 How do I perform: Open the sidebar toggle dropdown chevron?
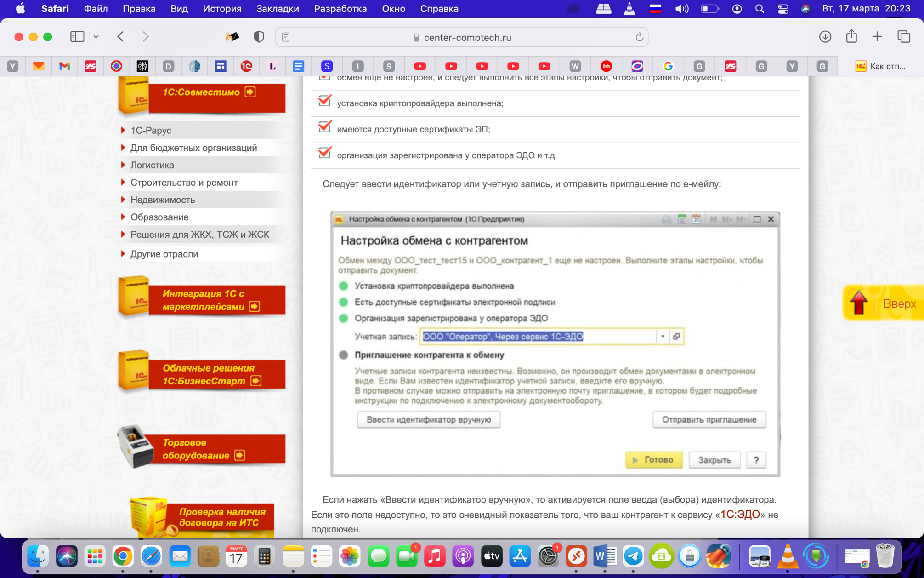(96, 37)
